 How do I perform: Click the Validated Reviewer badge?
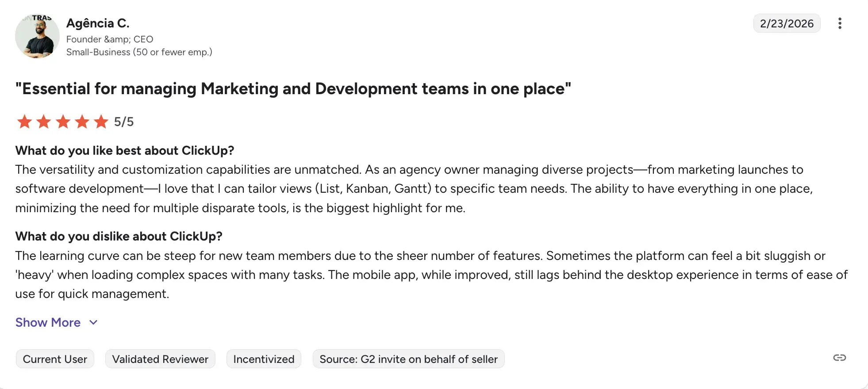point(160,359)
